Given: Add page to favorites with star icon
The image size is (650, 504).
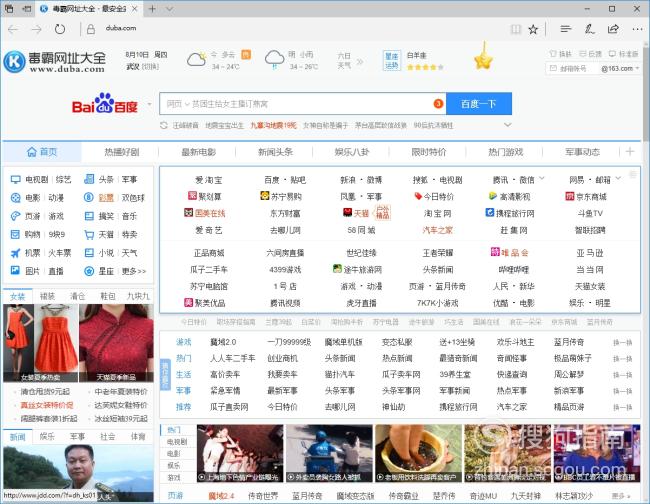Looking at the screenshot, I should point(533,29).
